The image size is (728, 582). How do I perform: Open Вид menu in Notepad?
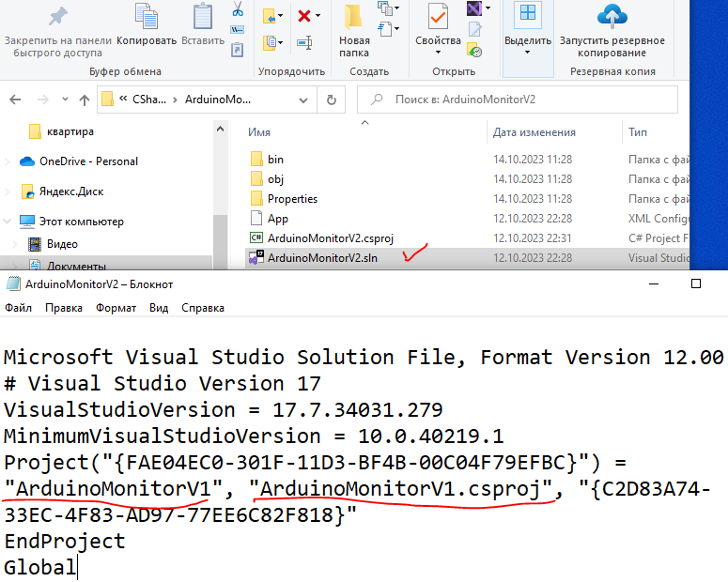pyautogui.click(x=159, y=308)
